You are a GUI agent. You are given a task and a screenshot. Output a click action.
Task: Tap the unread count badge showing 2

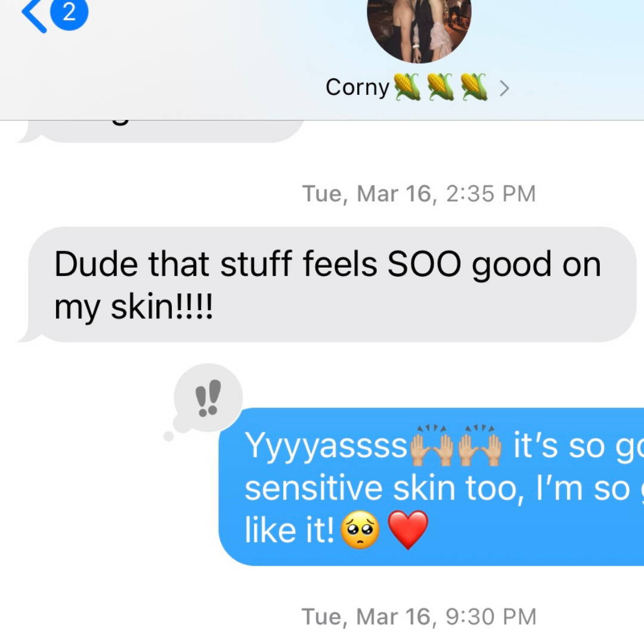tap(69, 13)
